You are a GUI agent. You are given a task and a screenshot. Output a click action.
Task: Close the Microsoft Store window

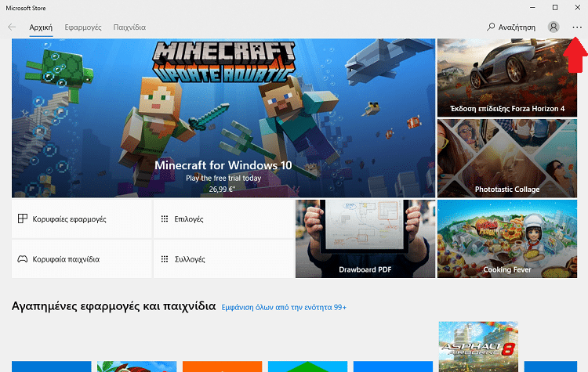coord(578,8)
